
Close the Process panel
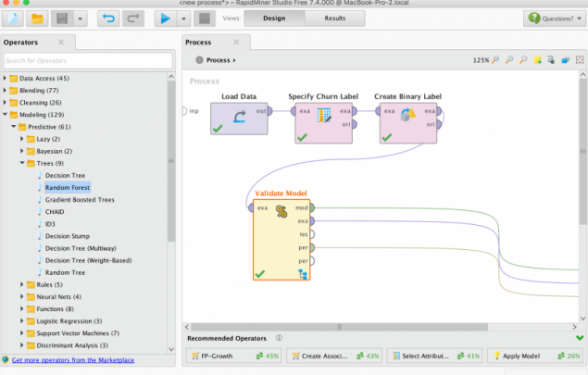tap(236, 43)
